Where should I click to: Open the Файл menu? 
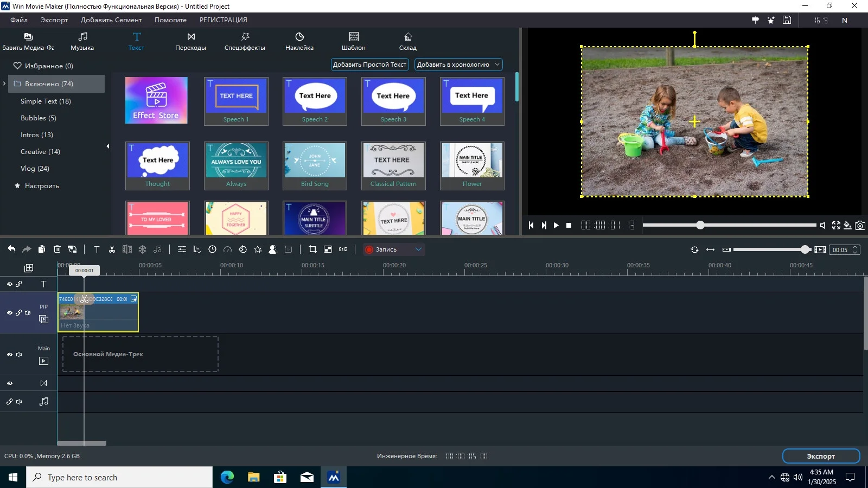(x=19, y=20)
